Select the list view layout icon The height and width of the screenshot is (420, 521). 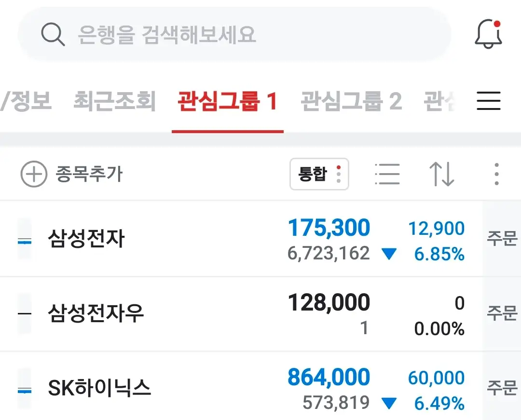click(387, 175)
